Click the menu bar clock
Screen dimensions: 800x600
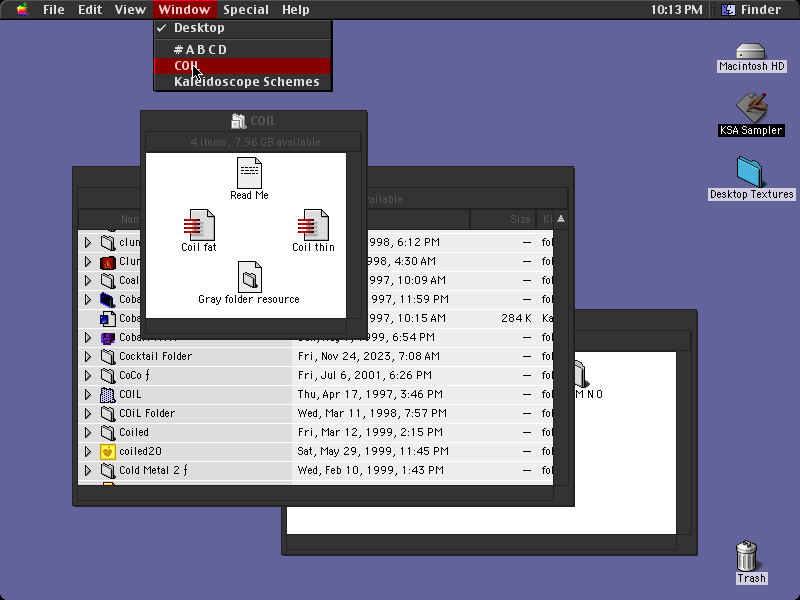[x=676, y=10]
